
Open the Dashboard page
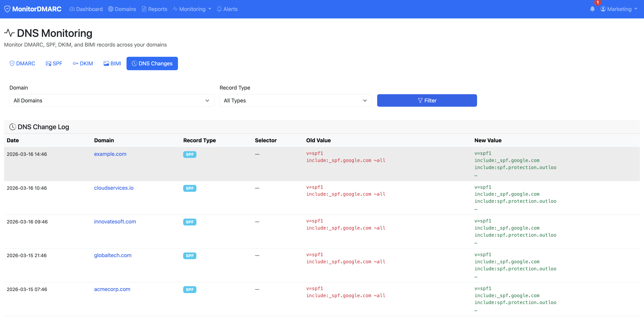click(86, 9)
